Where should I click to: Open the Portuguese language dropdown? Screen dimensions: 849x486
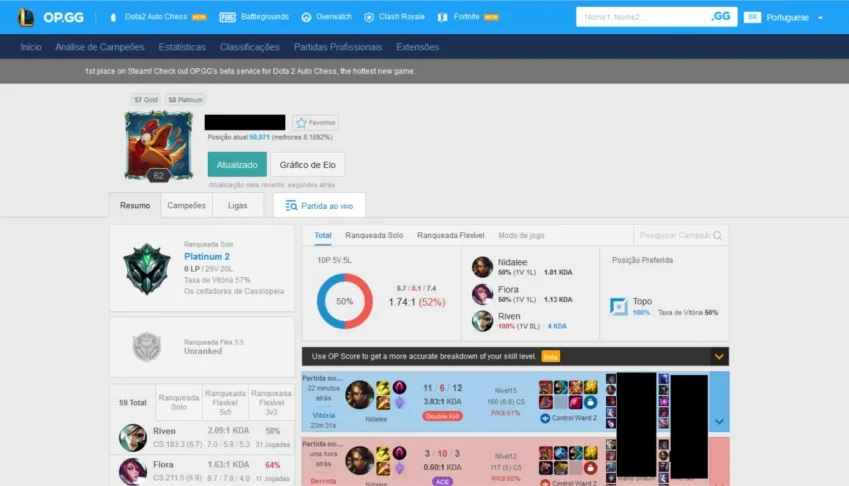[x=794, y=17]
